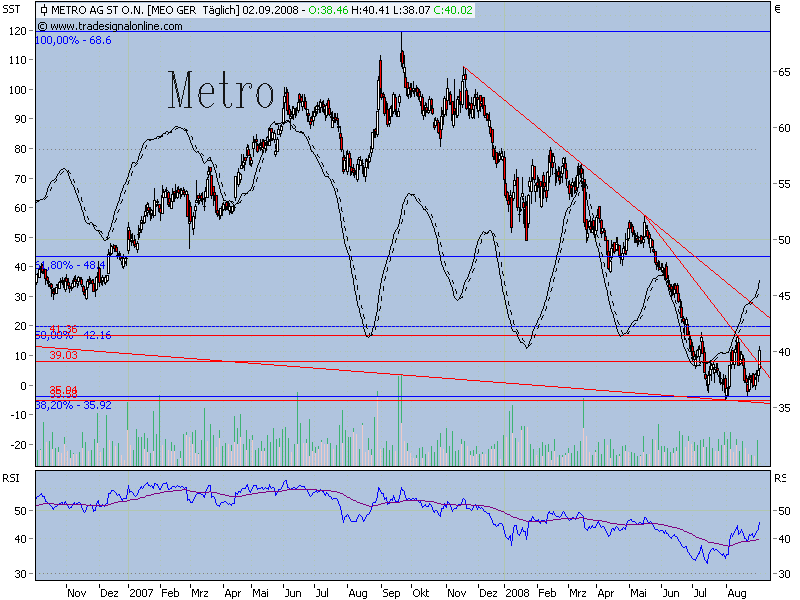Click the candlestick icon before METRO AG title
800x600 pixels.
43,10
